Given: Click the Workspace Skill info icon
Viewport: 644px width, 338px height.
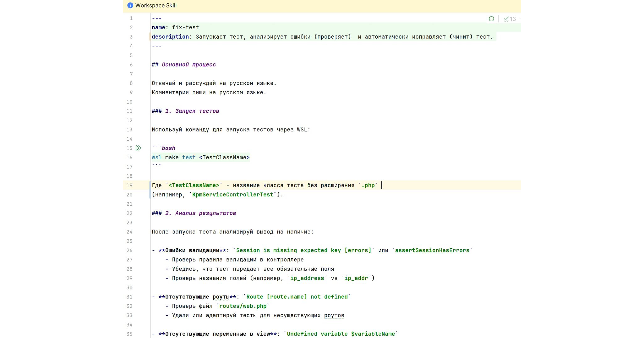Looking at the screenshot, I should click(130, 5).
